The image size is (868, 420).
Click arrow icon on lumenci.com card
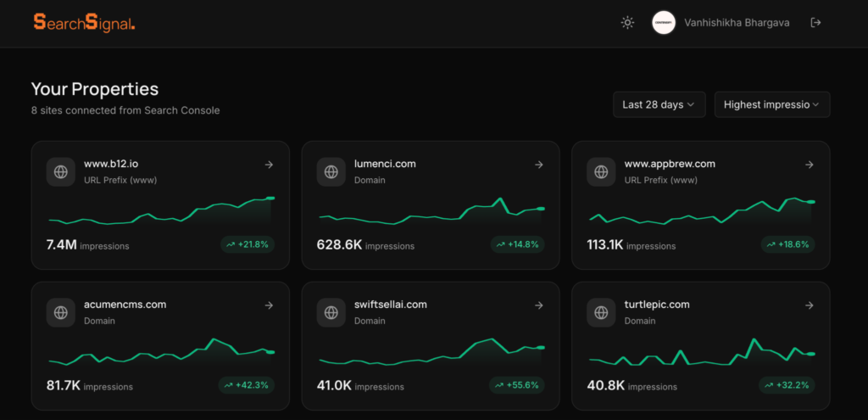pos(539,165)
